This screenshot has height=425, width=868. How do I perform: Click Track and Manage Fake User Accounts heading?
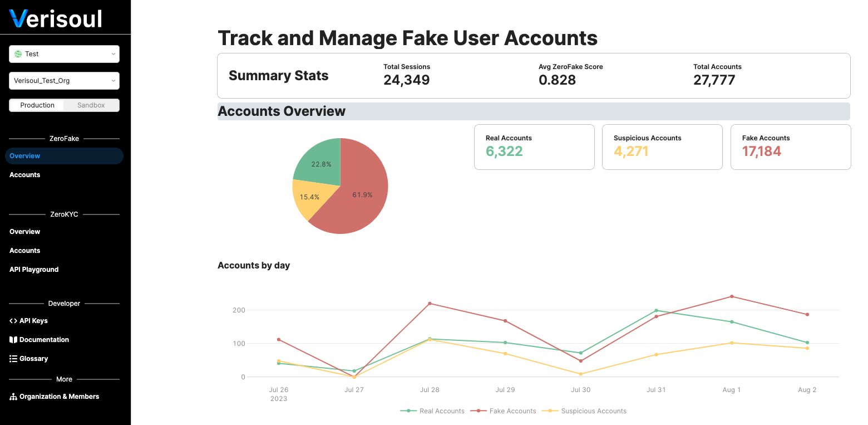[408, 38]
